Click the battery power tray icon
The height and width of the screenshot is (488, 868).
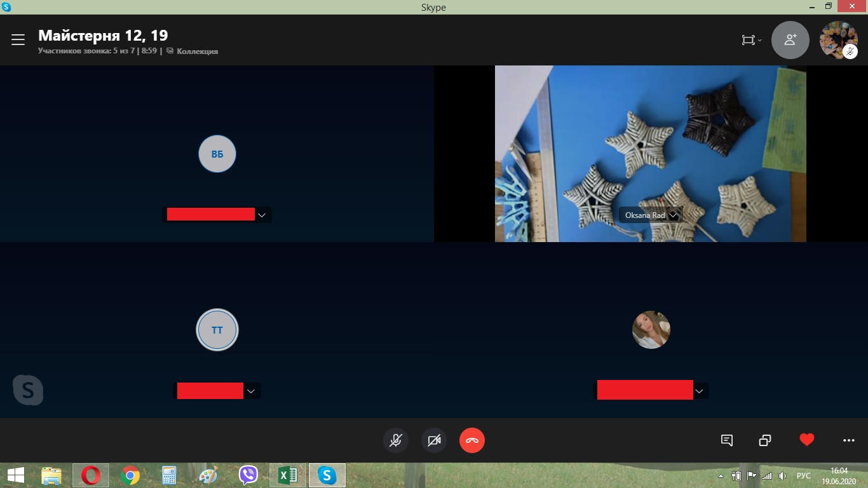[x=736, y=476]
